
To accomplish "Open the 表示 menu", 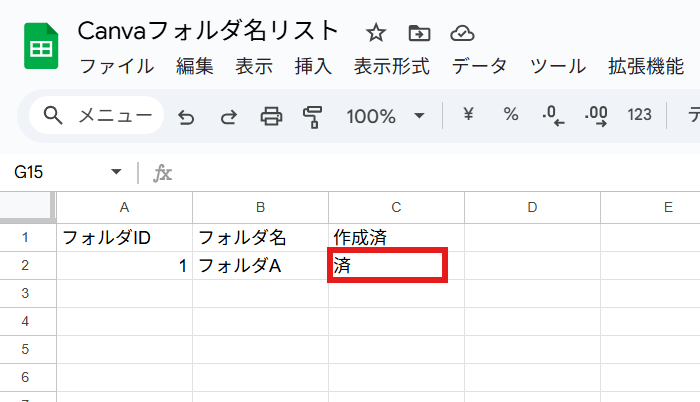I will pyautogui.click(x=254, y=67).
